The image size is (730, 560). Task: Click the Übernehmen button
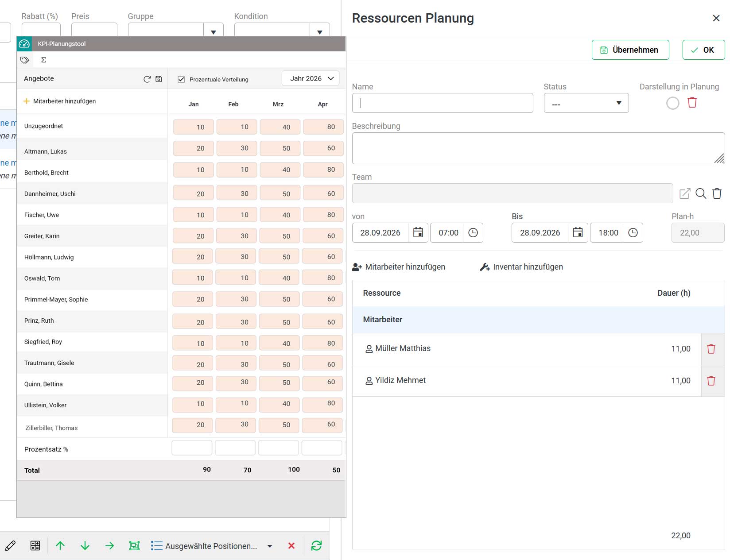tap(630, 50)
